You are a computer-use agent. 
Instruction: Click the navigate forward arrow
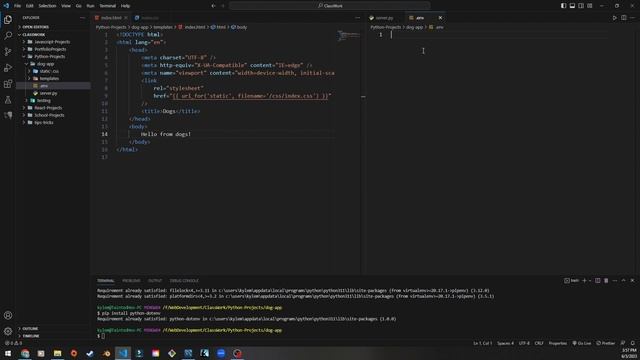pyautogui.click(x=223, y=6)
